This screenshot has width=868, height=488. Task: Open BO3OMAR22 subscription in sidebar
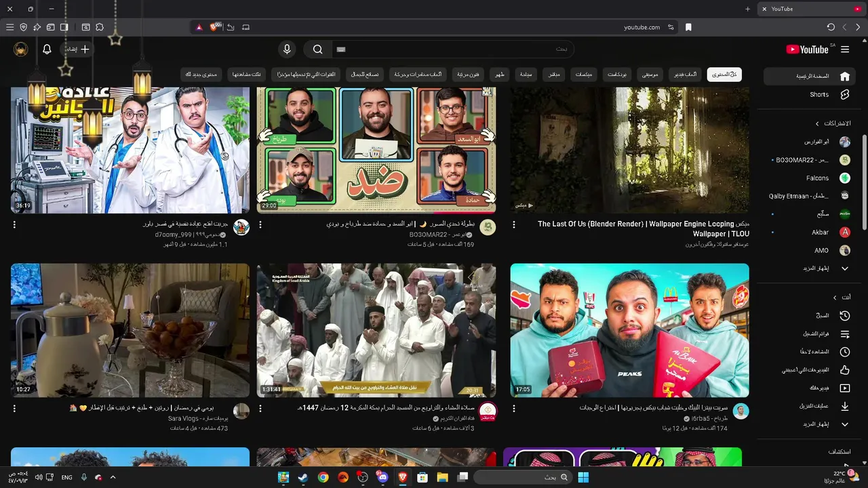point(810,160)
